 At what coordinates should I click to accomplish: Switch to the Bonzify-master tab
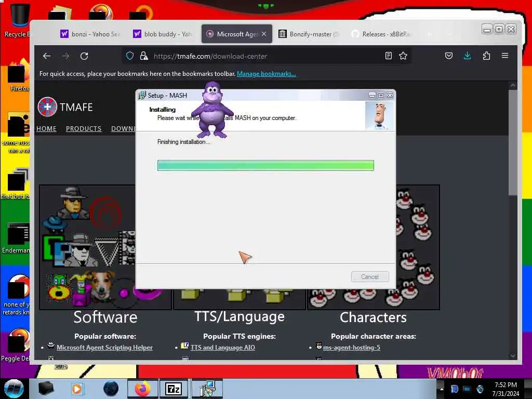[309, 34]
